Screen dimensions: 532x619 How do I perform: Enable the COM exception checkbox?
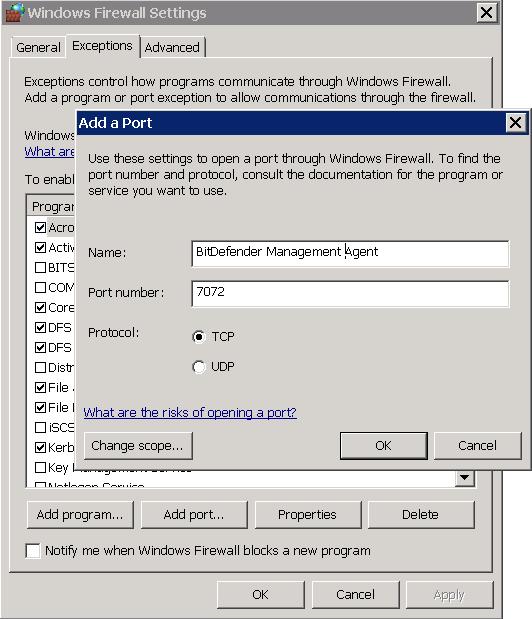(x=40, y=287)
